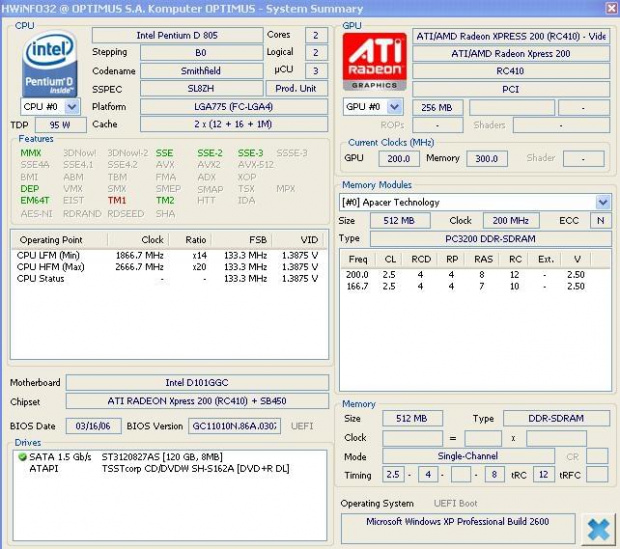Click the Ratio column header

tap(191, 240)
